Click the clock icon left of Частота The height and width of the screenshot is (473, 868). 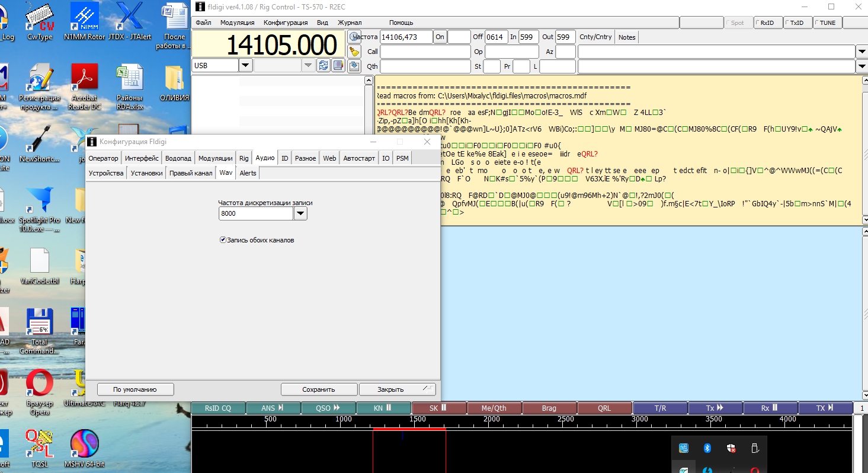click(354, 37)
